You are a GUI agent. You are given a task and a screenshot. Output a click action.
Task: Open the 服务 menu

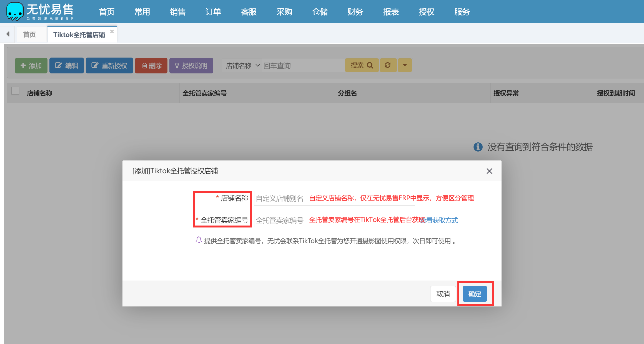point(462,12)
